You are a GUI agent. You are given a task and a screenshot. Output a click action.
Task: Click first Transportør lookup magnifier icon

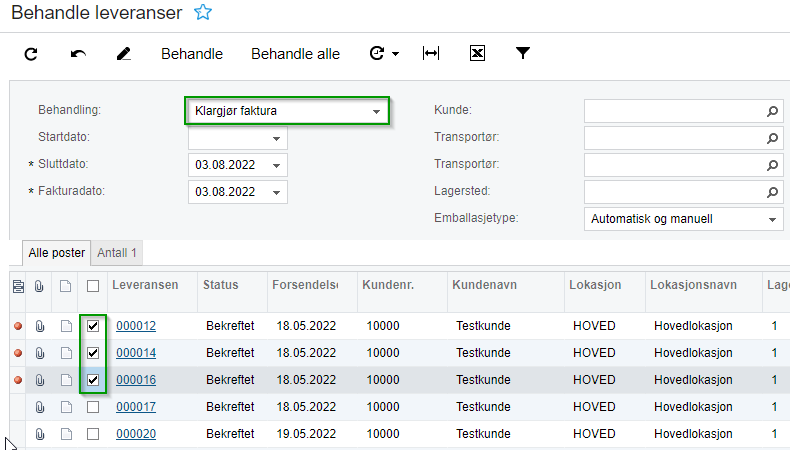772,138
